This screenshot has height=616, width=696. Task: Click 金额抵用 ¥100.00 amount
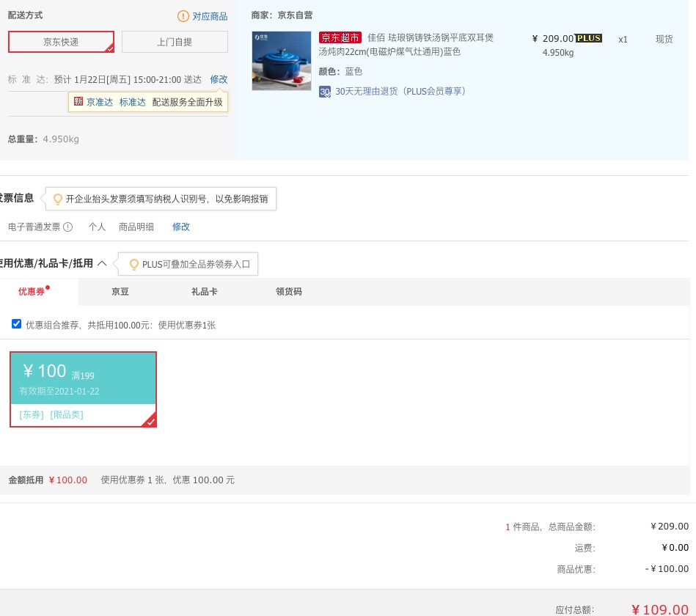coord(68,480)
